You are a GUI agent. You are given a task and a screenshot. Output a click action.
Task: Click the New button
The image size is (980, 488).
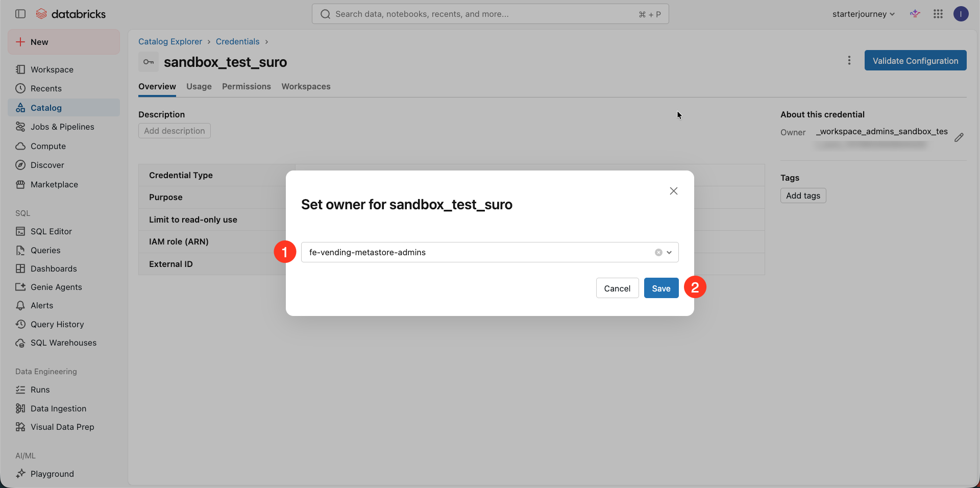64,42
